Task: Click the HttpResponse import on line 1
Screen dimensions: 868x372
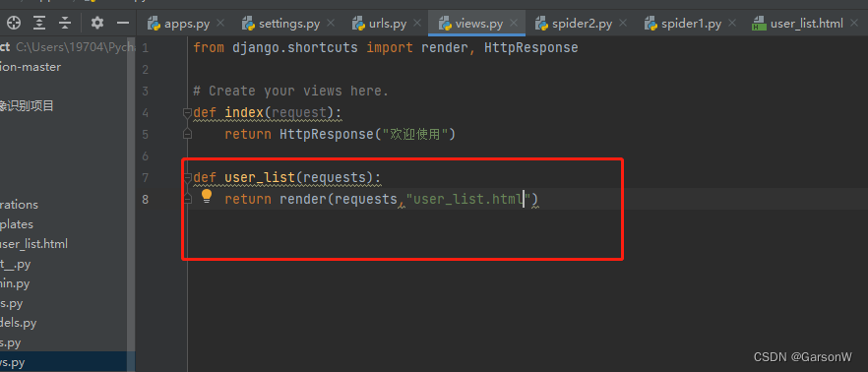Action: [530, 48]
